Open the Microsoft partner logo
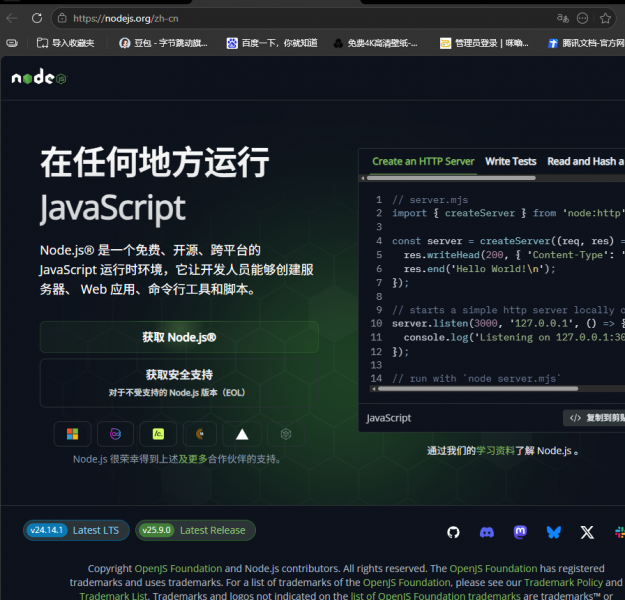The height and width of the screenshot is (600, 625). click(x=73, y=434)
